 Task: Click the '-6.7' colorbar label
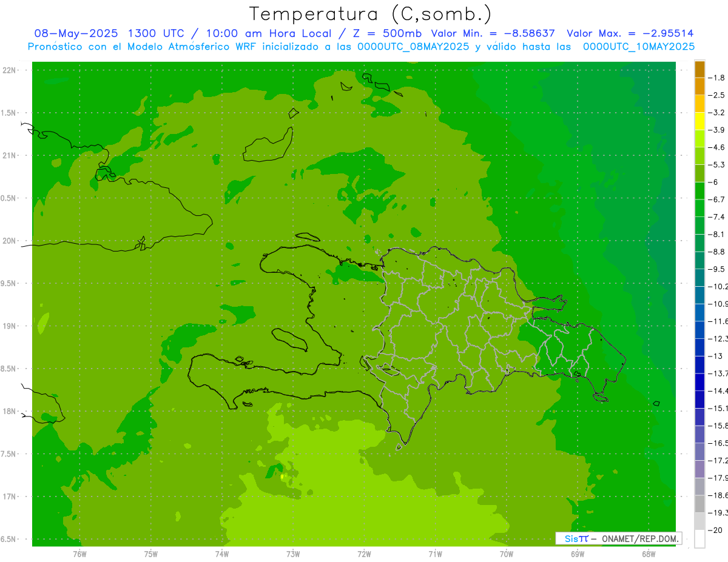pyautogui.click(x=716, y=199)
